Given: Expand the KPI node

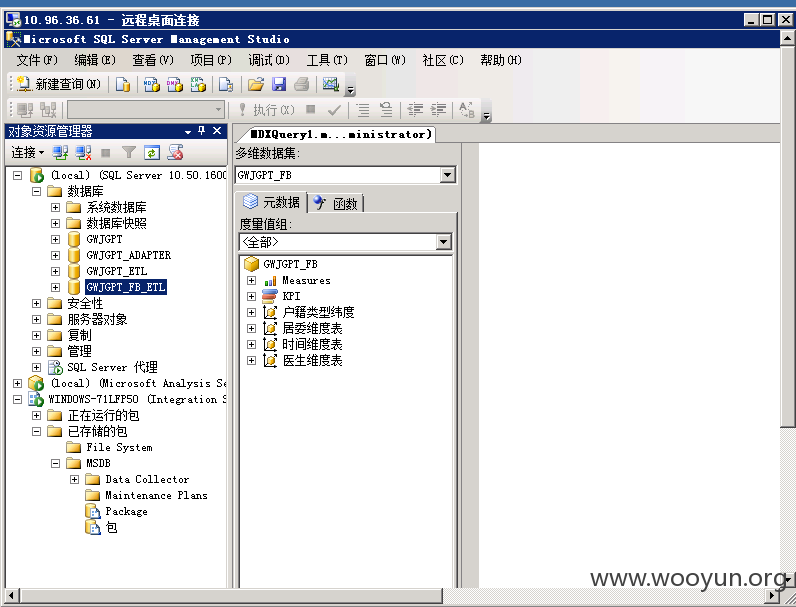Looking at the screenshot, I should click(x=251, y=296).
